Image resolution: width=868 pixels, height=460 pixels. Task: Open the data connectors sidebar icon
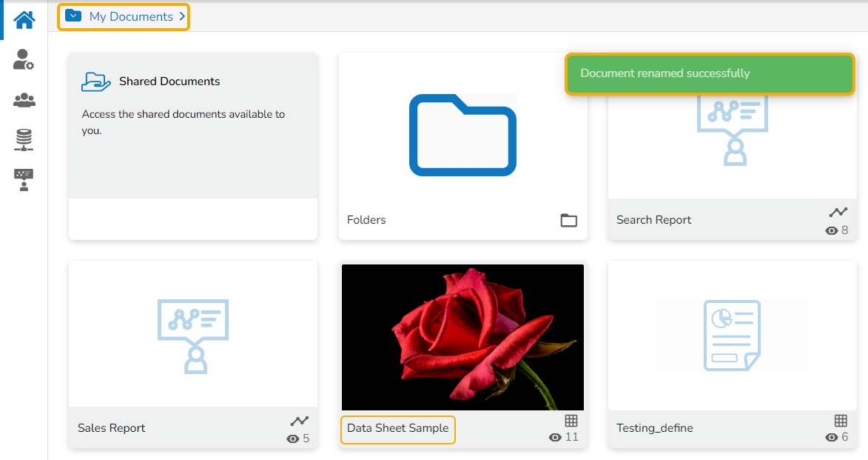pyautogui.click(x=24, y=139)
